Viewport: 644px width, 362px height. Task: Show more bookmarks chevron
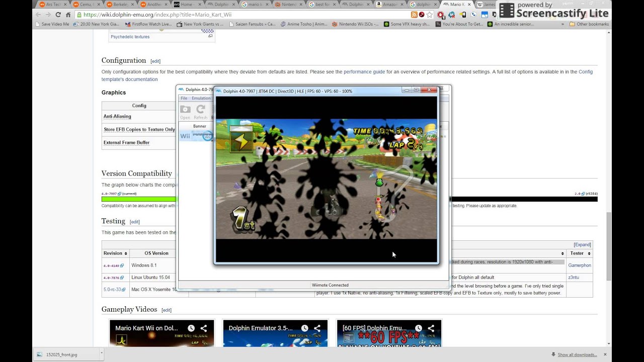click(562, 24)
